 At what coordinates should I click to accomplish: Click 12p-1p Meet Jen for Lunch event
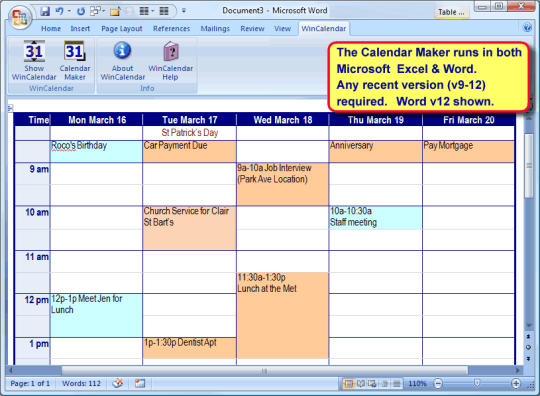pos(96,315)
